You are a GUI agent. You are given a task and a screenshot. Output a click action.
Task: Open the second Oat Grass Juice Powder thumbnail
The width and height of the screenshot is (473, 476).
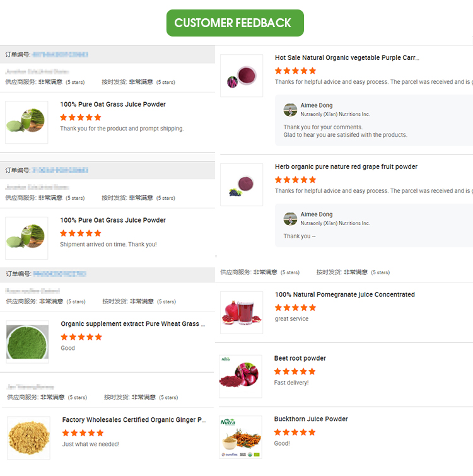click(26, 238)
